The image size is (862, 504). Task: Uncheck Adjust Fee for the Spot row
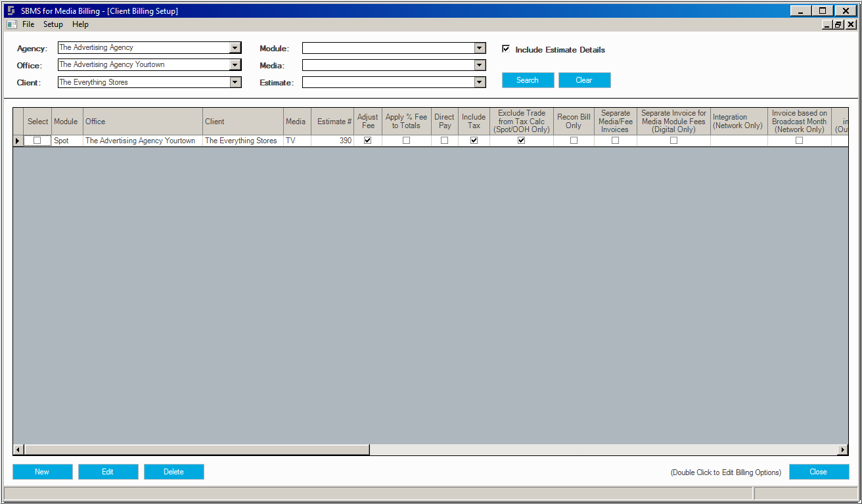pyautogui.click(x=368, y=141)
